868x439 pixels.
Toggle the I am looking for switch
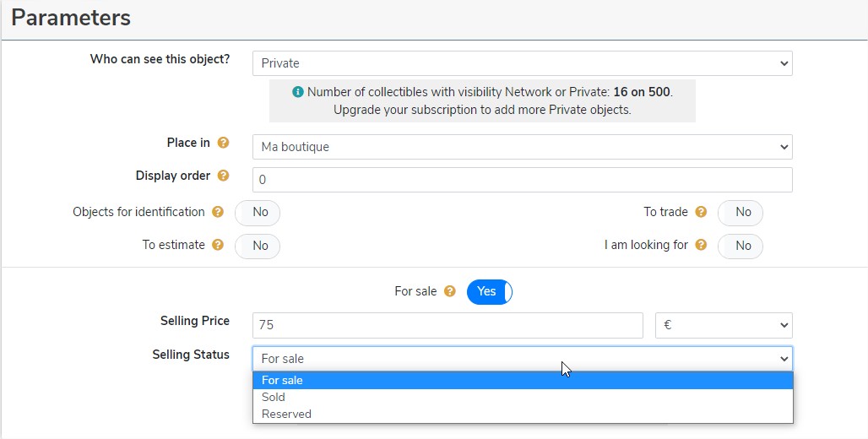click(741, 247)
